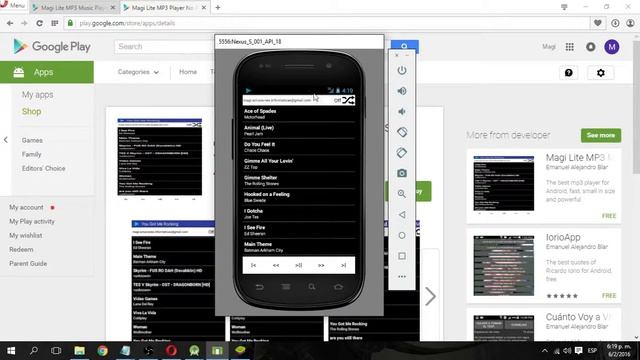Image resolution: width=640 pixels, height=360 pixels.
Task: Open a new browser tab with plus button
Action: pyautogui.click(x=218, y=7)
